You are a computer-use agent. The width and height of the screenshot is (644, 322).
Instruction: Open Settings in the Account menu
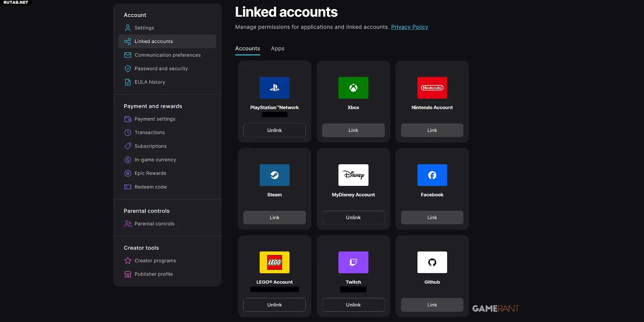coord(167,28)
